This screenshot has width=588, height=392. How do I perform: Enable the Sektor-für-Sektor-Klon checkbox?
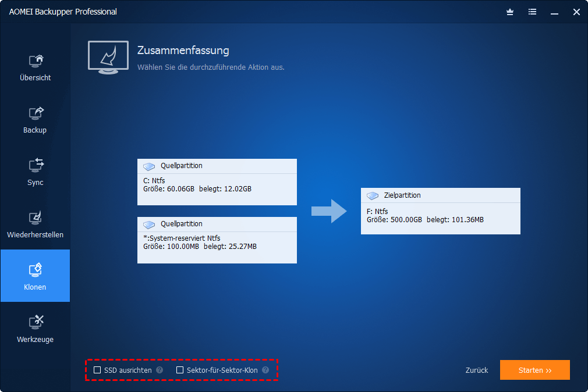click(x=180, y=370)
